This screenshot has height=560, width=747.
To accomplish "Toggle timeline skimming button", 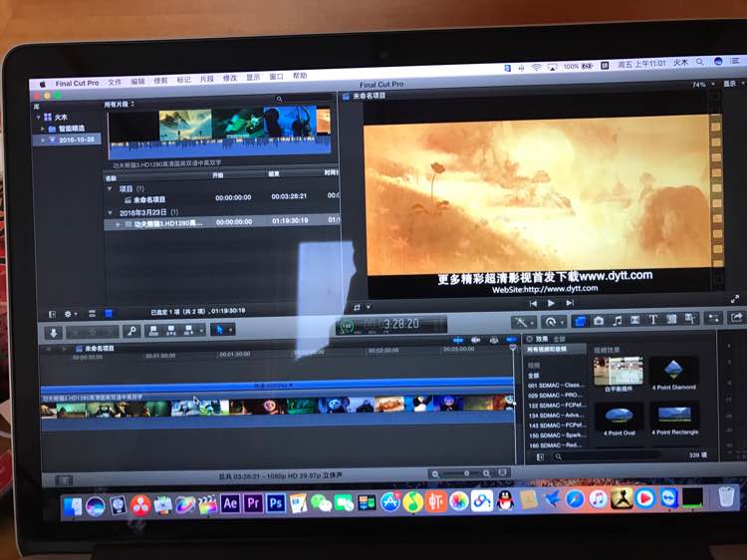I will [458, 341].
